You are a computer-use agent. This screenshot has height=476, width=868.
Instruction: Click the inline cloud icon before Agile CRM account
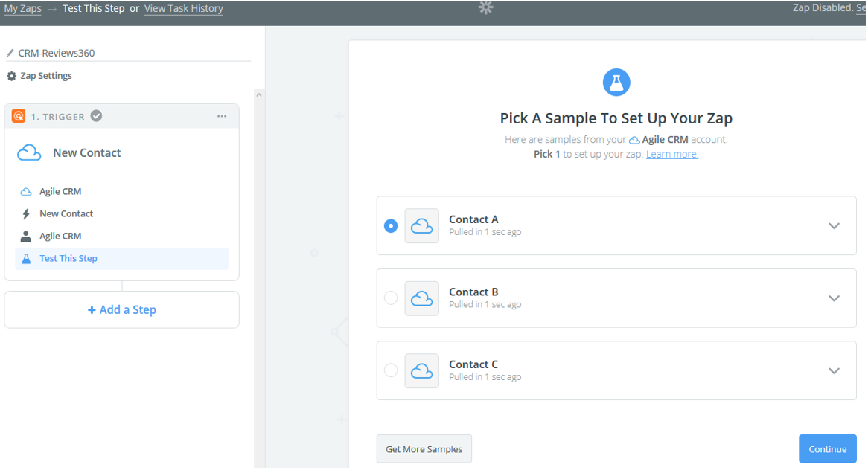coord(634,140)
